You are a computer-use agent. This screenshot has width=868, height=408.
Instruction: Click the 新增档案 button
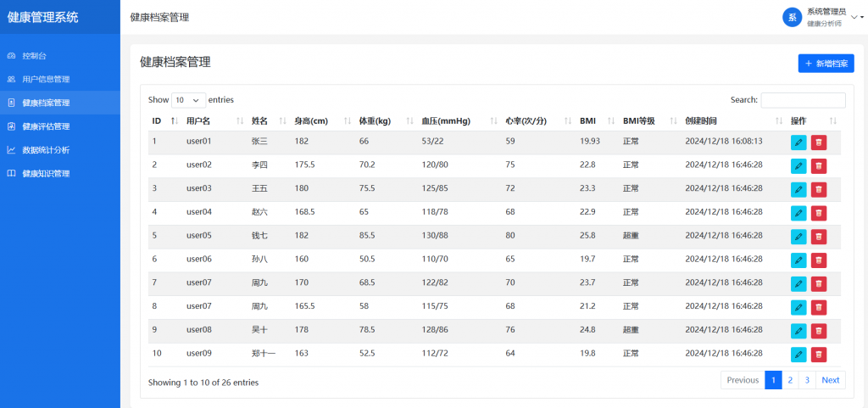point(826,63)
